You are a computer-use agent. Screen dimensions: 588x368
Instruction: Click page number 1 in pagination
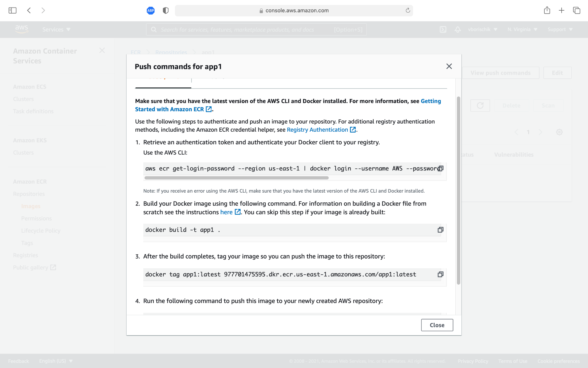point(528,132)
